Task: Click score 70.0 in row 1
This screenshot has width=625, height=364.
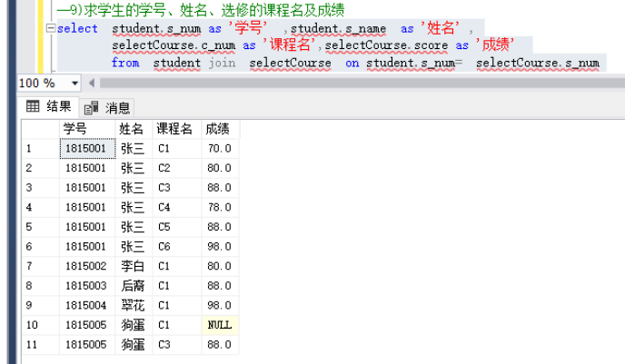Action: click(221, 149)
